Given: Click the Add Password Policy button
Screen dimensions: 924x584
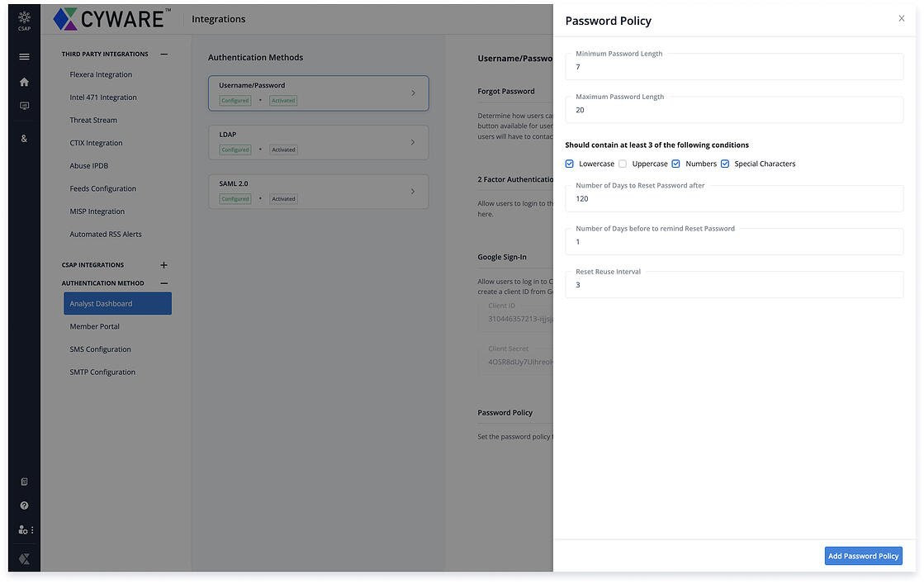Looking at the screenshot, I should (x=863, y=556).
